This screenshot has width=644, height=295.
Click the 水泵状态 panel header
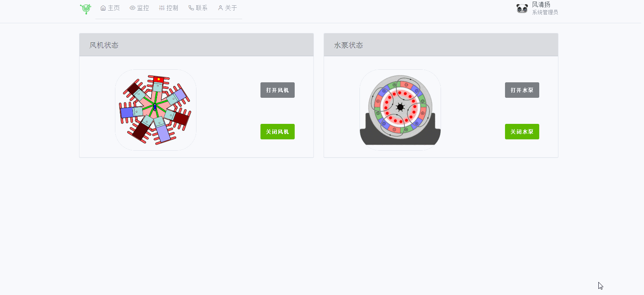pos(441,45)
